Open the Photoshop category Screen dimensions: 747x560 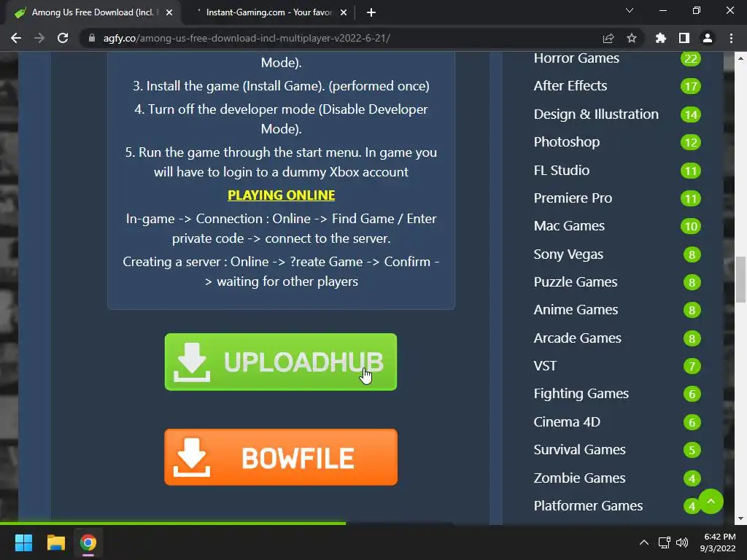click(566, 142)
